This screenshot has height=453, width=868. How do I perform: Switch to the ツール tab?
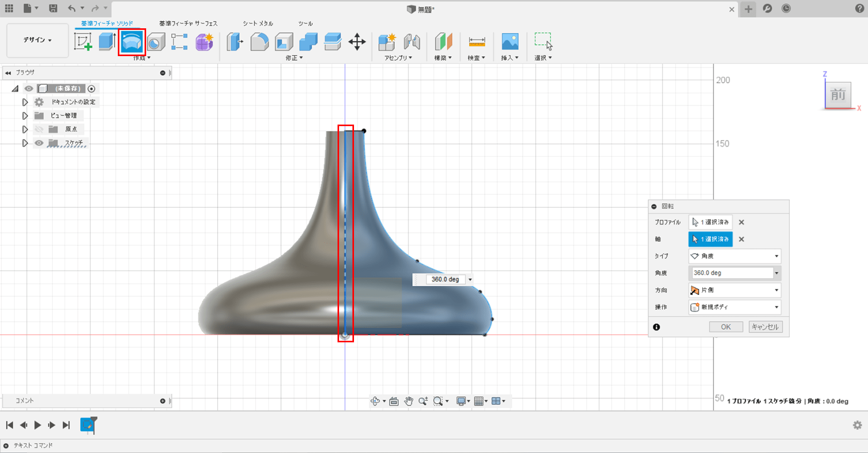(305, 24)
